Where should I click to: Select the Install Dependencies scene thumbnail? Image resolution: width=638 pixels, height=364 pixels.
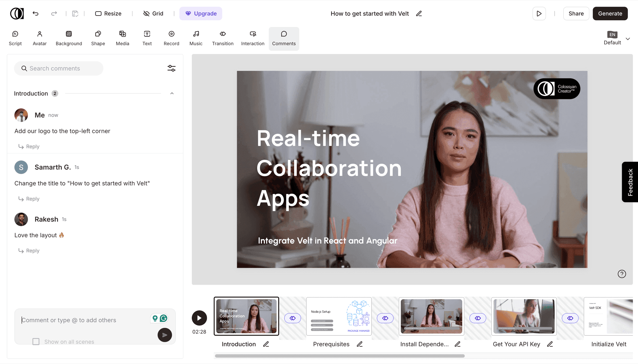[431, 316]
